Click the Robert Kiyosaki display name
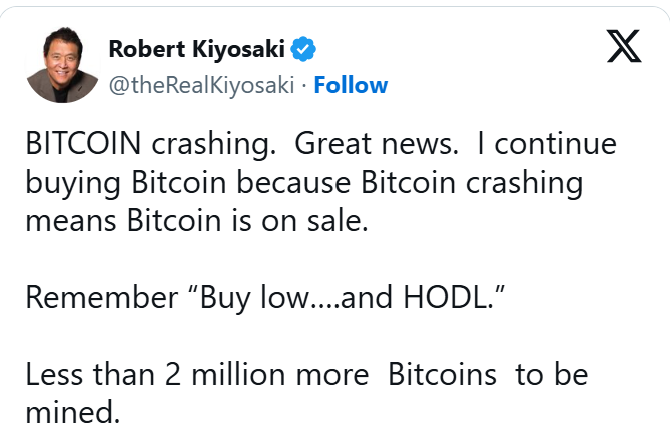 196,48
